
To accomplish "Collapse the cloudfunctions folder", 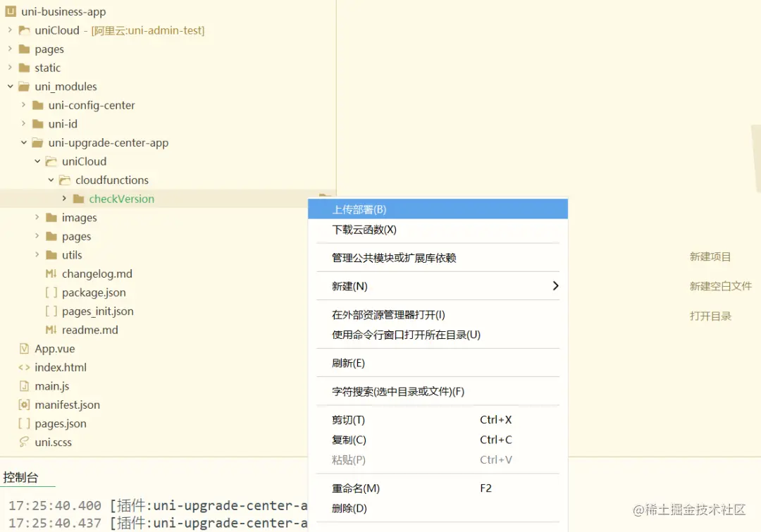I will pos(51,180).
